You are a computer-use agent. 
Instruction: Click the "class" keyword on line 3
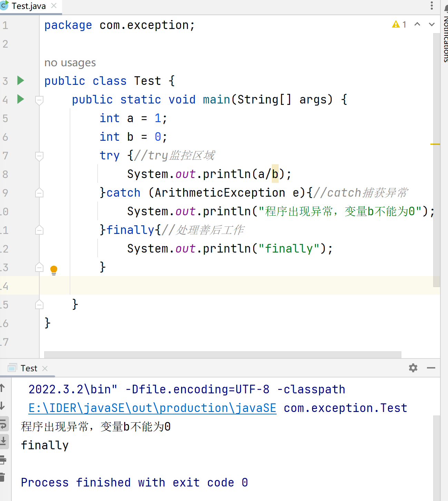tap(110, 81)
